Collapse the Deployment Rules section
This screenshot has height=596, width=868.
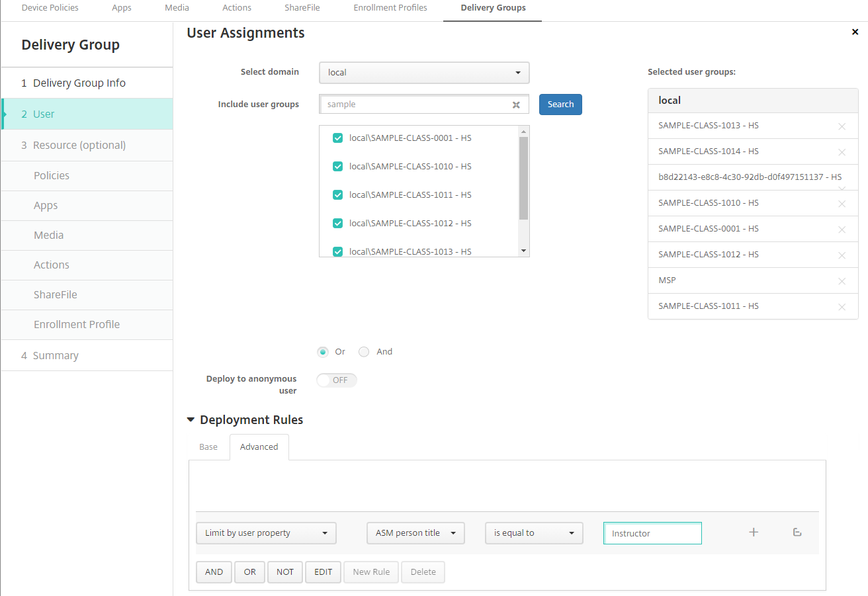[191, 420]
